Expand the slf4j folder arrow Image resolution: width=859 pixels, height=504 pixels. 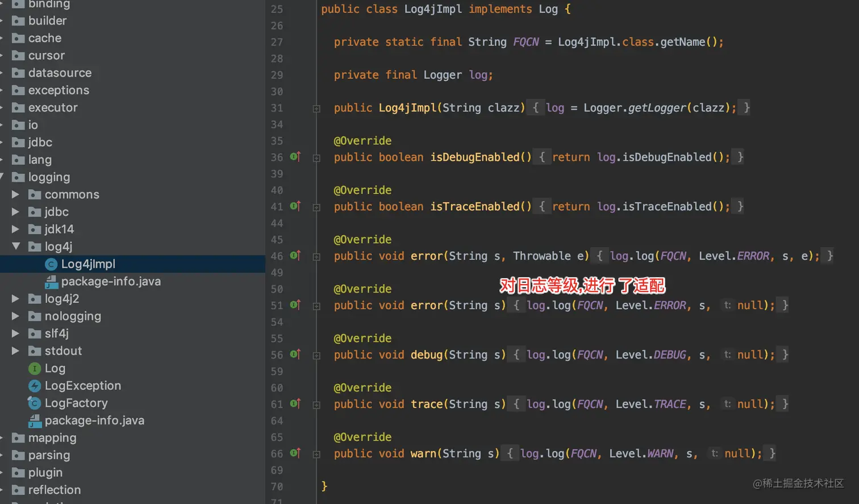pos(16,334)
